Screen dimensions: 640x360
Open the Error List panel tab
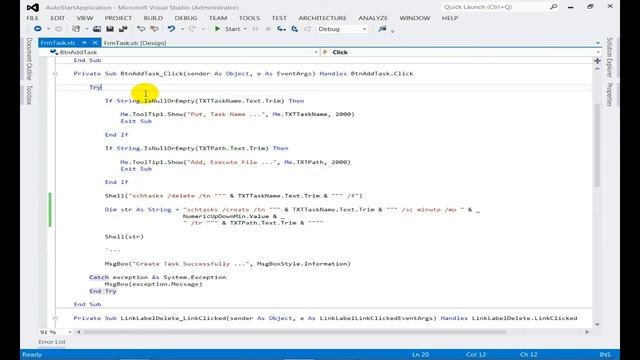click(52, 342)
